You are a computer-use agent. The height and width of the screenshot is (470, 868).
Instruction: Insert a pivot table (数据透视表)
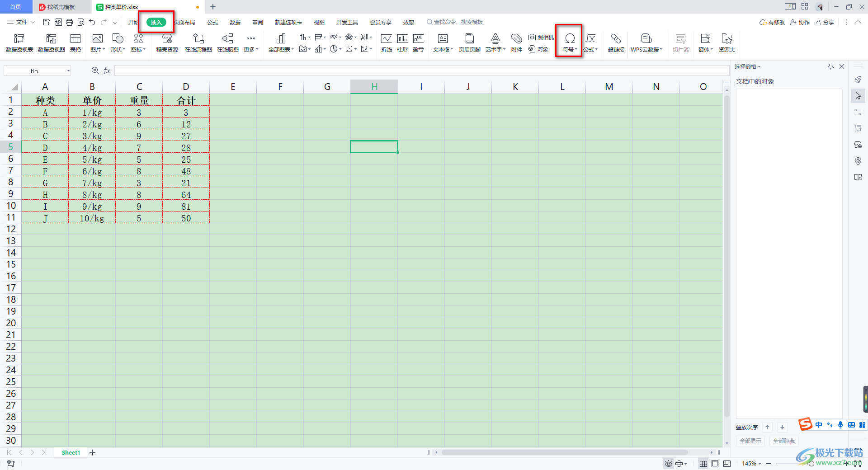pyautogui.click(x=19, y=43)
